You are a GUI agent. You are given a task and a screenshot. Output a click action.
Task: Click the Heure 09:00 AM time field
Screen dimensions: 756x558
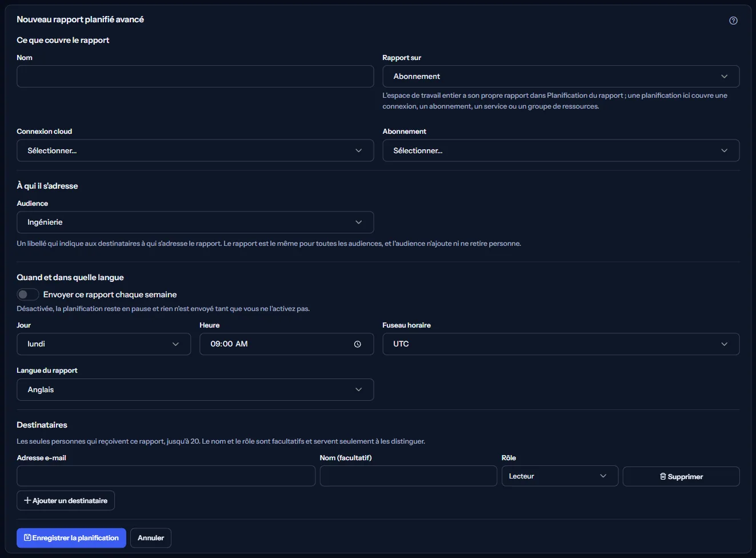coord(286,344)
